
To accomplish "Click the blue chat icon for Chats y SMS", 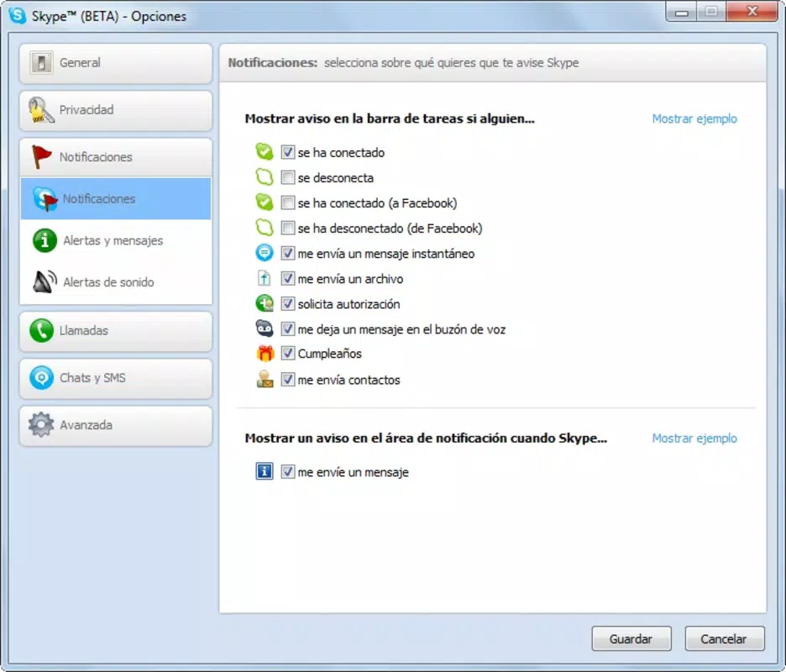I will pyautogui.click(x=41, y=378).
